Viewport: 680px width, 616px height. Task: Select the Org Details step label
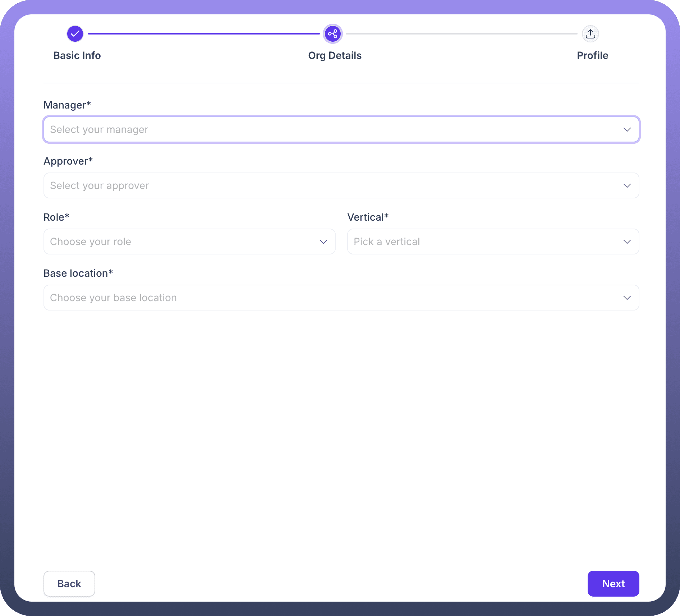click(x=335, y=55)
